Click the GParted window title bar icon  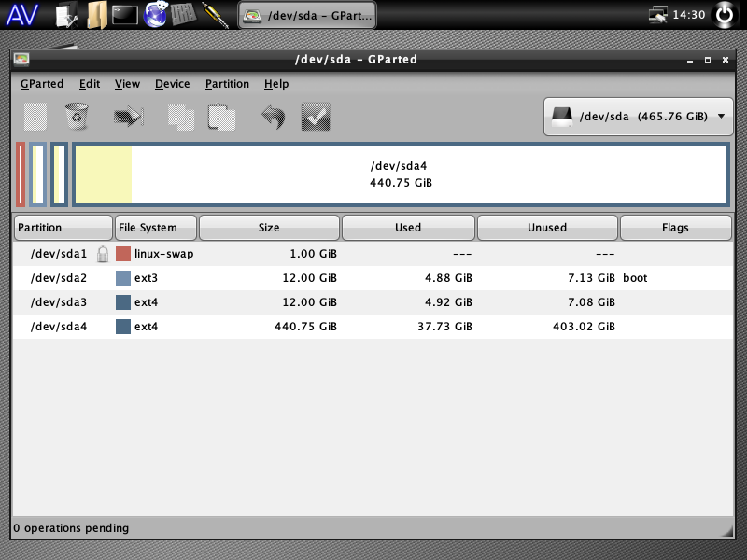coord(21,59)
